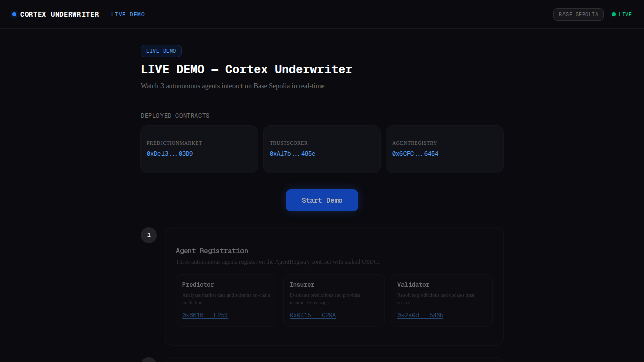This screenshot has width=644, height=362.
Task: Open Insurer address 0x0415...C29A
Action: click(312, 315)
